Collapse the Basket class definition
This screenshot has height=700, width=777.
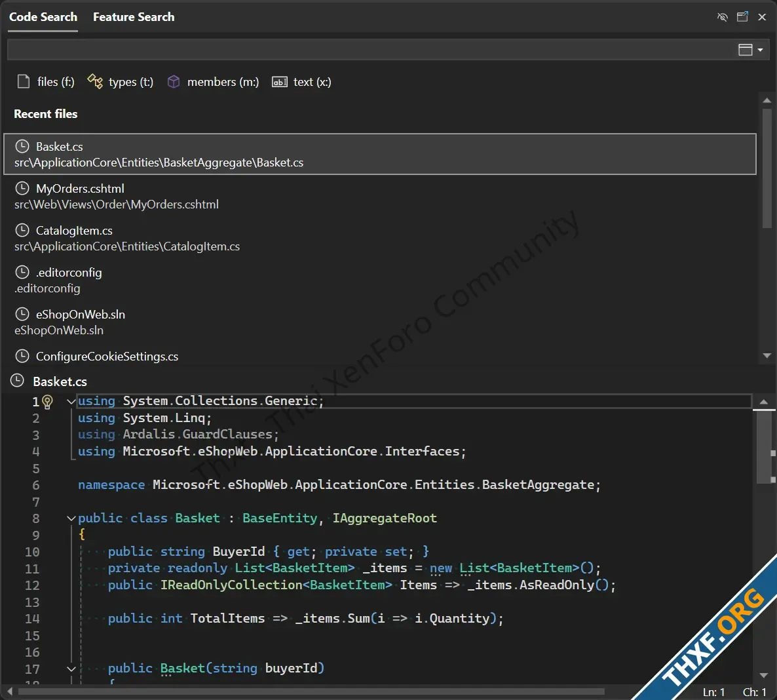[71, 518]
